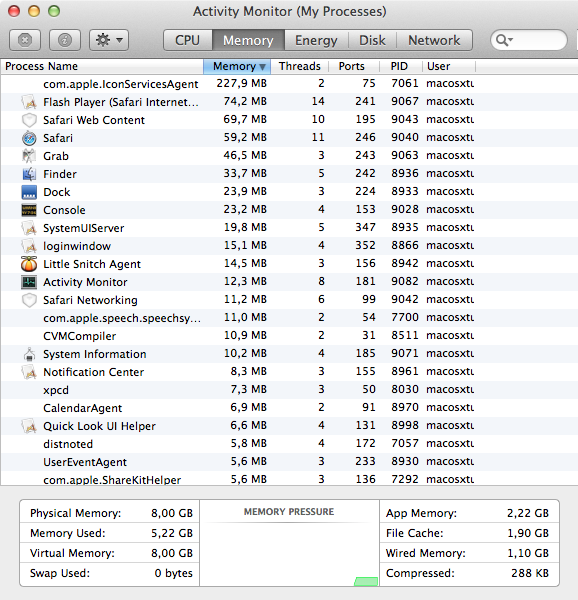Select the com.apple.IconServicesAgent row

click(289, 84)
